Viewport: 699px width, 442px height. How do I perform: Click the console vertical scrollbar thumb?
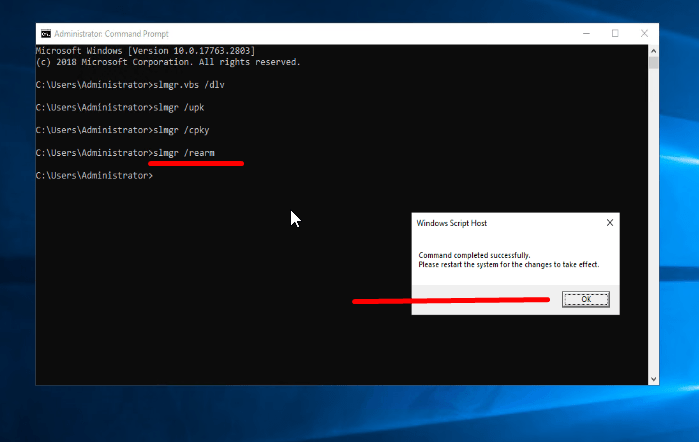coord(653,63)
